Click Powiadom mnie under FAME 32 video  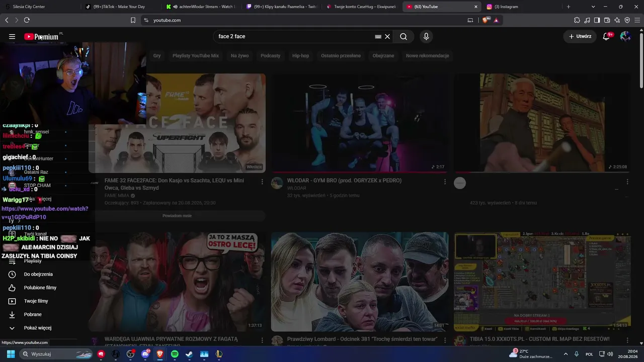(177, 216)
